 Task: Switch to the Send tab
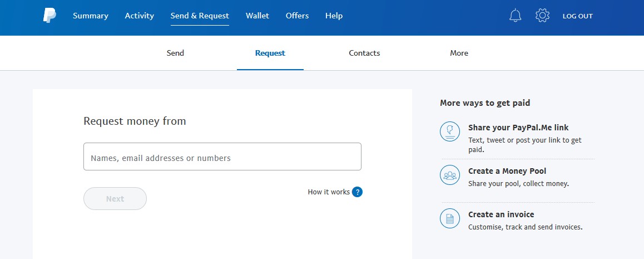[175, 53]
